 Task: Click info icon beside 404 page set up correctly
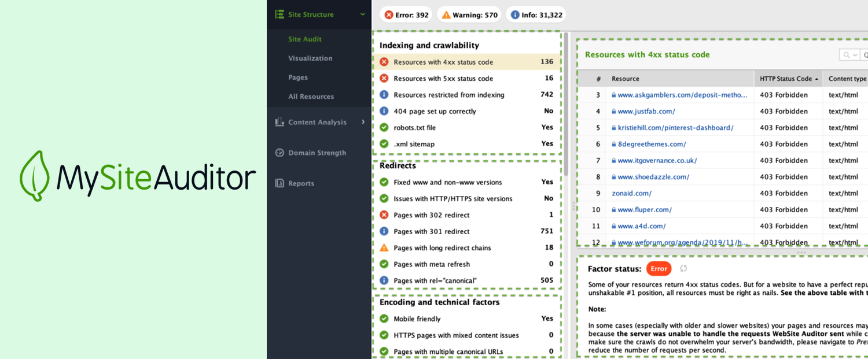384,111
